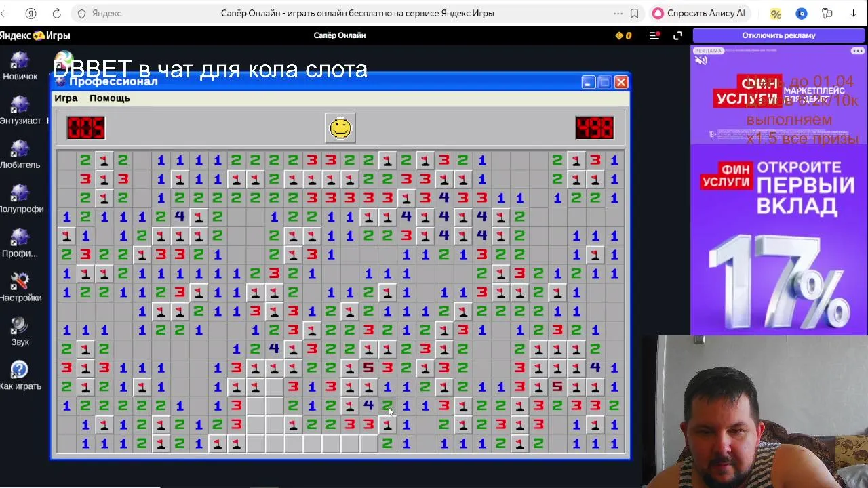Click the 5 cell left of red 3
Viewport: 868px width, 488px height.
[368, 367]
